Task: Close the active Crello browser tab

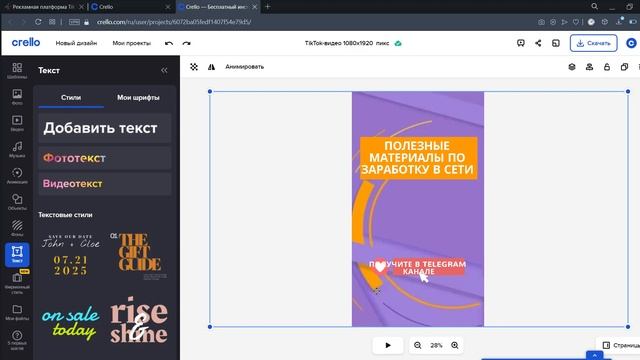Action: [x=255, y=7]
